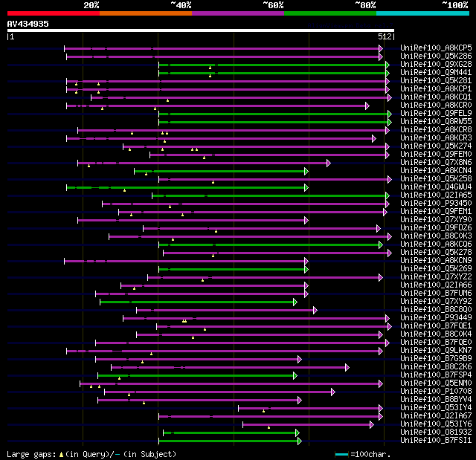
Task: Select UniRef100_Q9FEL9 label
Action: (x=436, y=114)
